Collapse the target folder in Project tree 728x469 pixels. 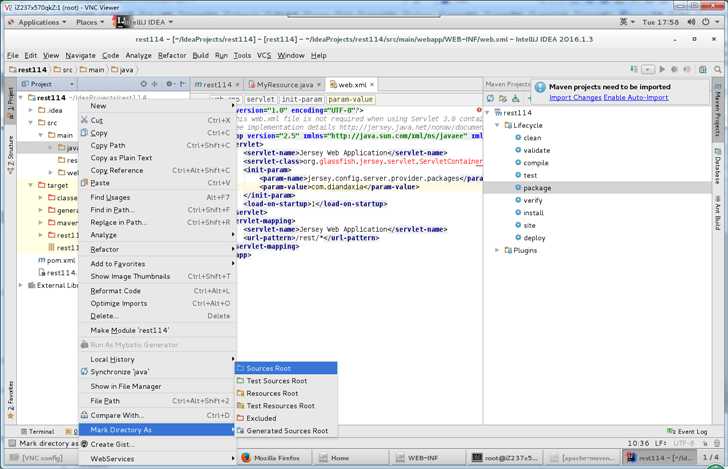[31, 185]
